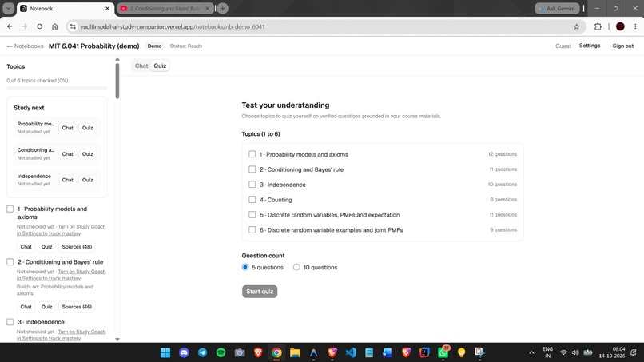The height and width of the screenshot is (362, 644).
Task: Open the Chrome three-dot menu
Action: point(635,26)
